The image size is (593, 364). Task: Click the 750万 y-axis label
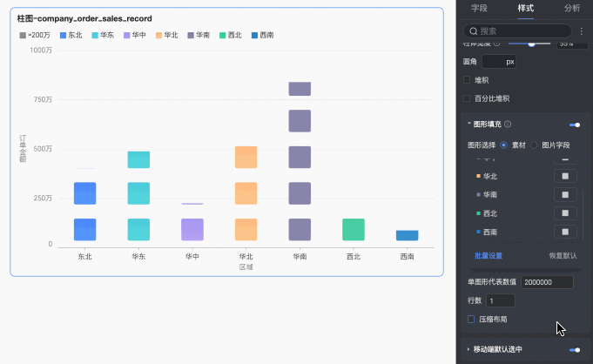point(43,99)
